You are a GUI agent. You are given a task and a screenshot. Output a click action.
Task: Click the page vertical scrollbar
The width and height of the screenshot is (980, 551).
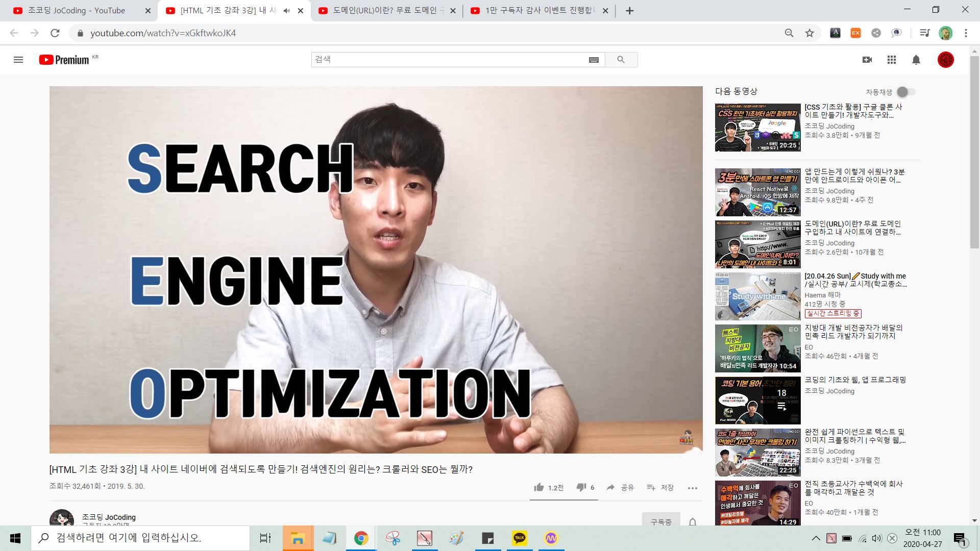tap(974, 153)
